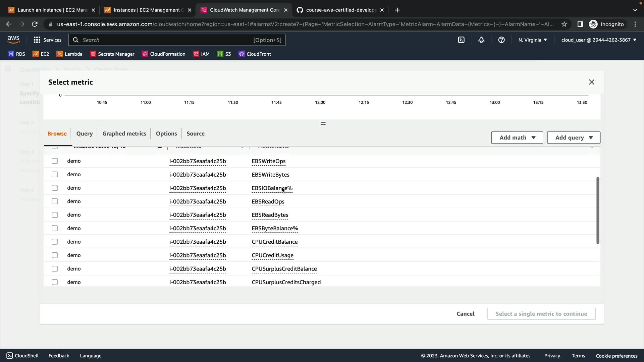
Task: Select the CPUCreditBalance metric checkbox
Action: tap(55, 242)
